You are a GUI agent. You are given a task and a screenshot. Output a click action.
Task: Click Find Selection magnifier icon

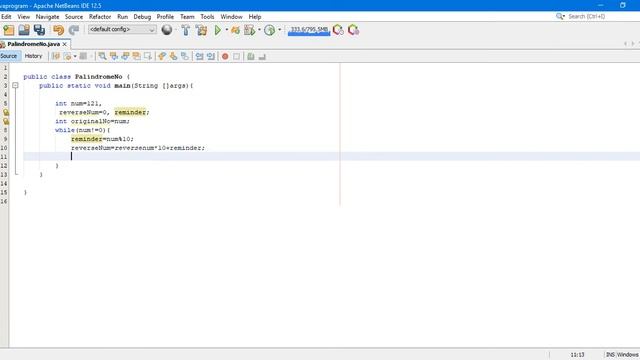pos(102,56)
